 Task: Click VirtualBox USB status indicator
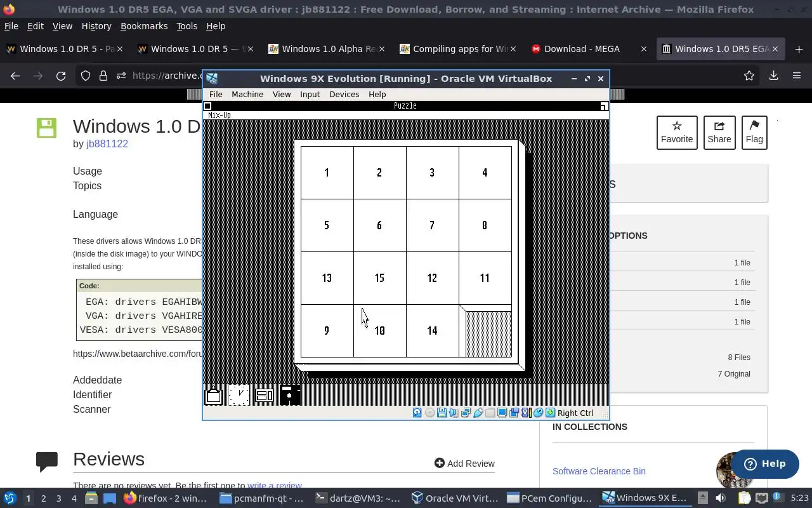[478, 413]
